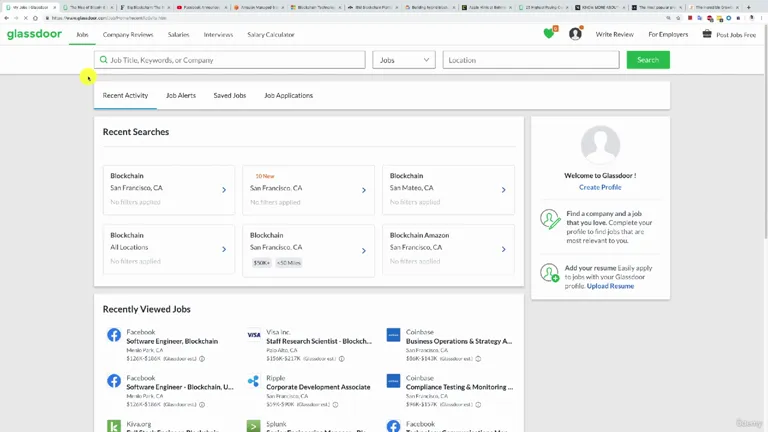Open Software Engineer, Blockchain job at Facebook

pos(172,341)
